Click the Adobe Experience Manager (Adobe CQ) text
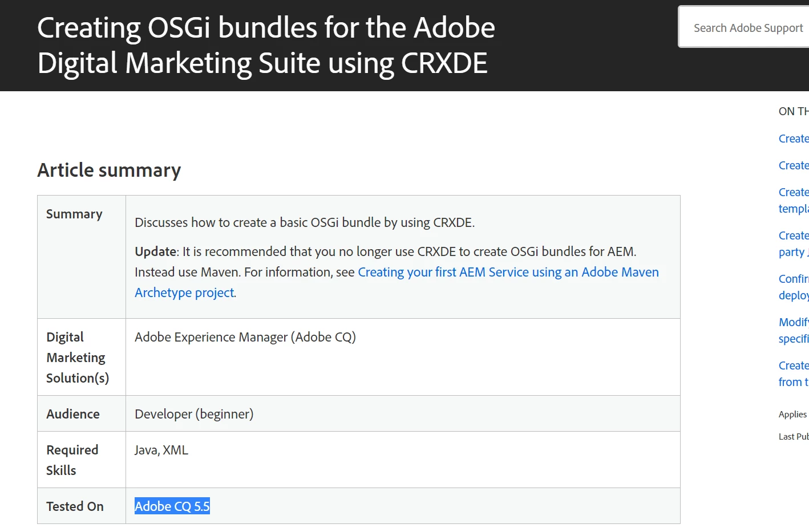 coord(245,337)
